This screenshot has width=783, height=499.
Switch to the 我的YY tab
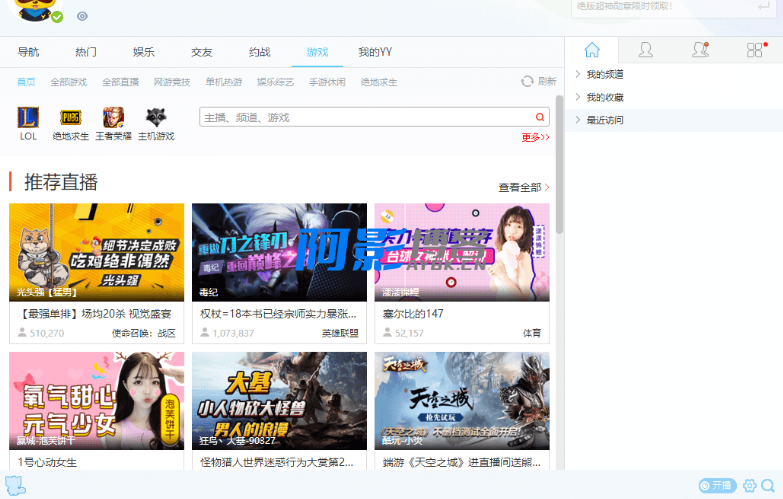[375, 52]
